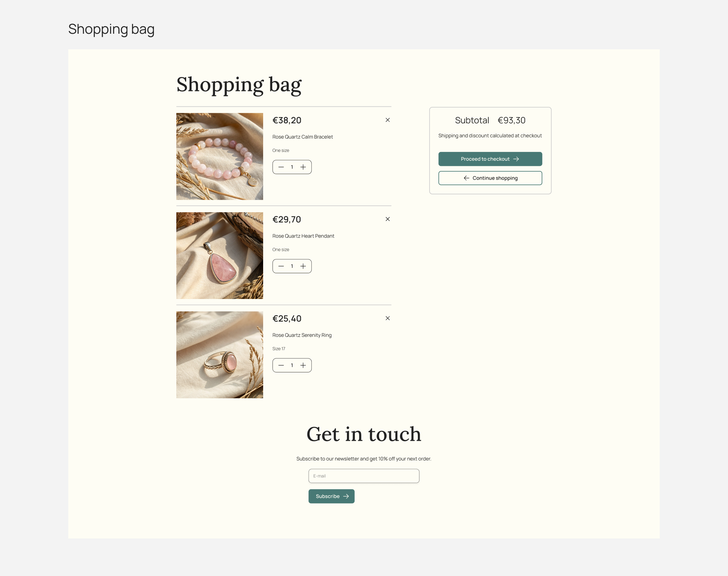Click the Serenity Ring quantity value

tap(292, 365)
